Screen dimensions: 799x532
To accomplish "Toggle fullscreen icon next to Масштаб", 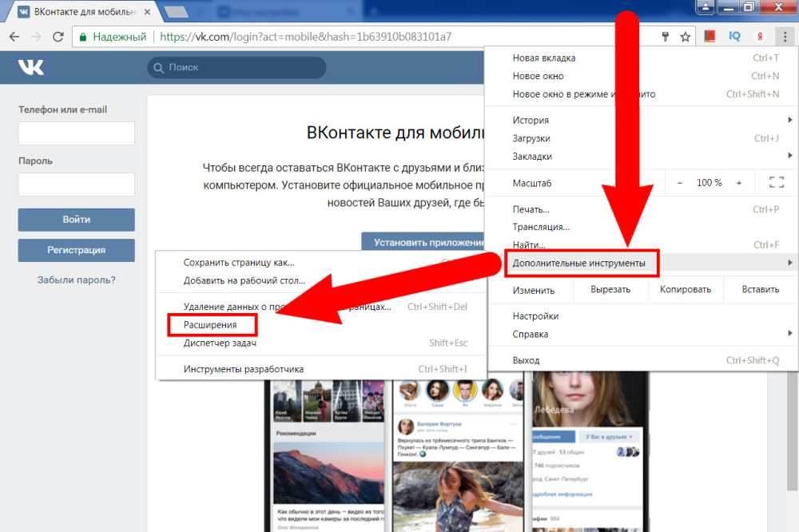I will click(x=777, y=182).
